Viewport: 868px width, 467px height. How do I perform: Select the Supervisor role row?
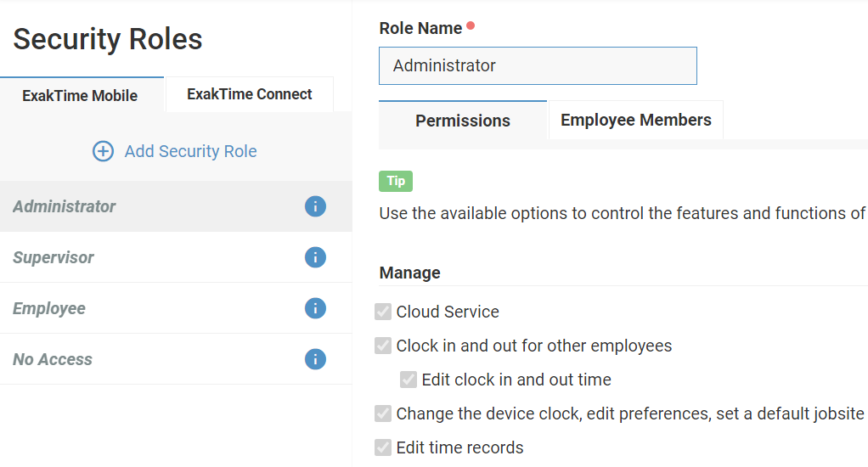[x=176, y=257]
